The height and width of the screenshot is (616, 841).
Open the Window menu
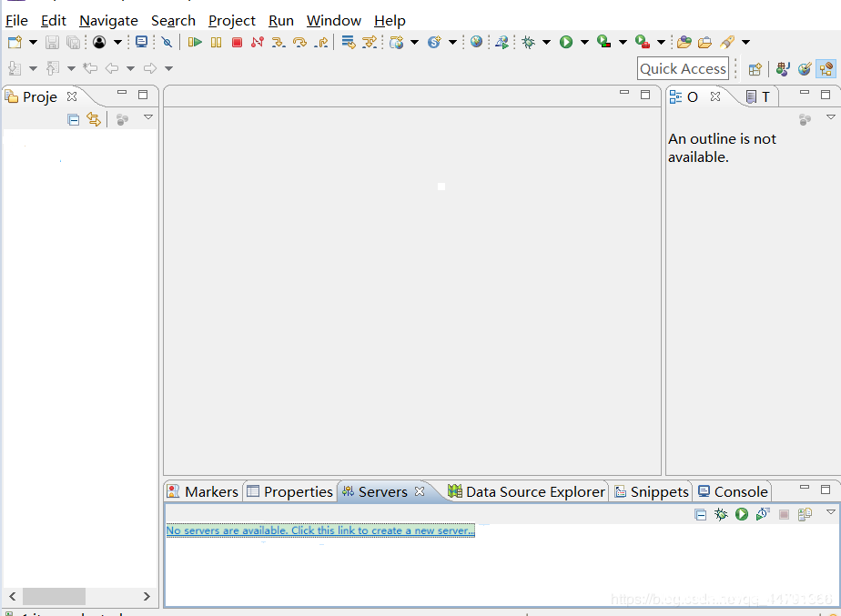click(333, 20)
